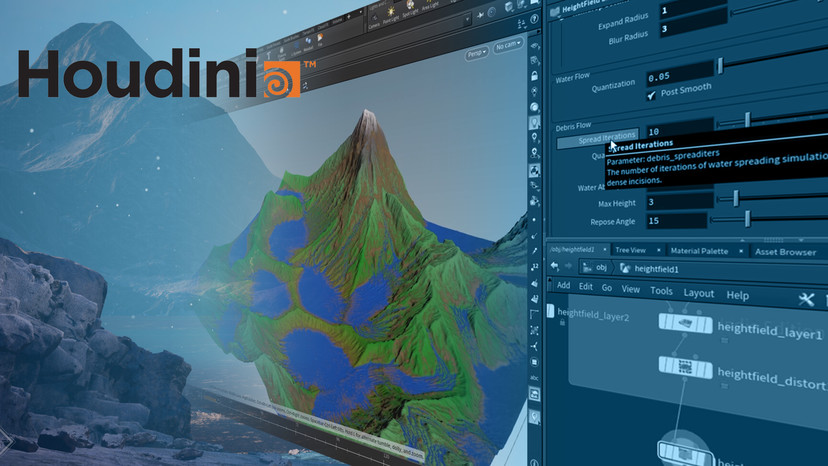Click the Max Height slider handle
The width and height of the screenshot is (828, 466).
736,198
